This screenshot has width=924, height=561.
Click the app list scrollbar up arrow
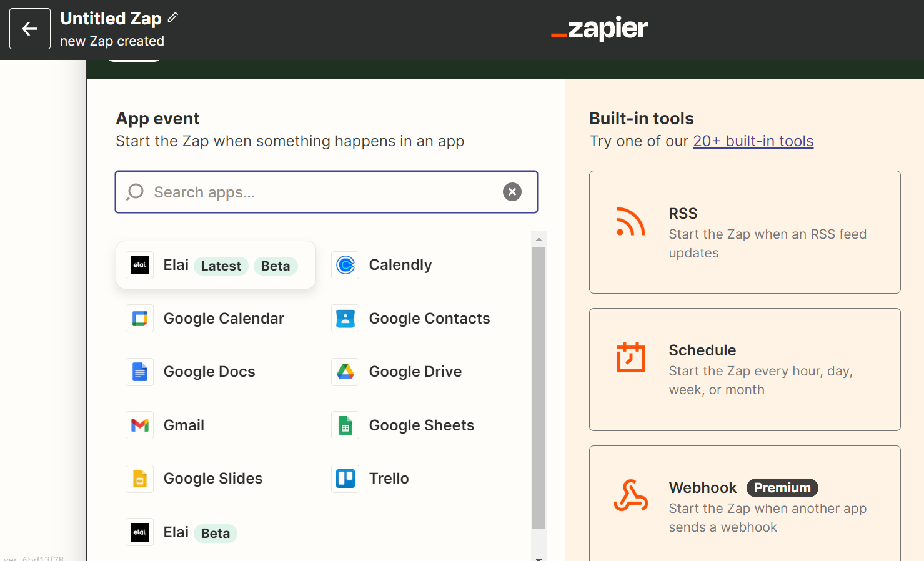pyautogui.click(x=539, y=239)
